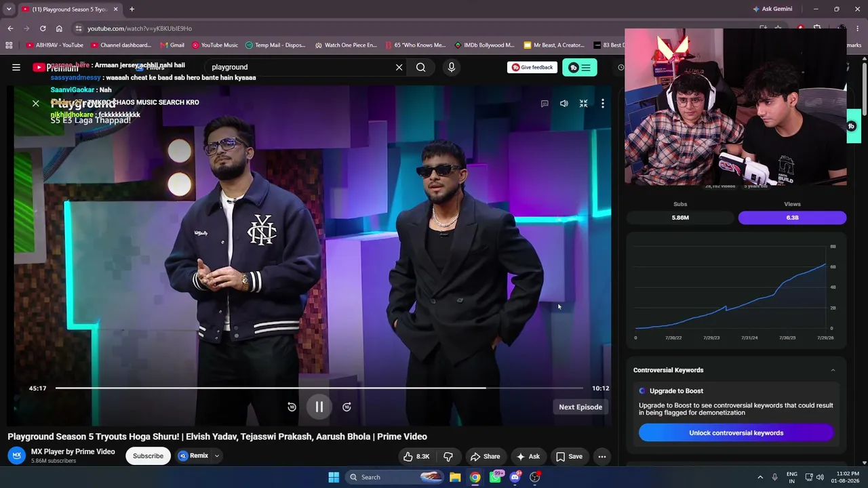
Task: Share the video
Action: (485, 456)
